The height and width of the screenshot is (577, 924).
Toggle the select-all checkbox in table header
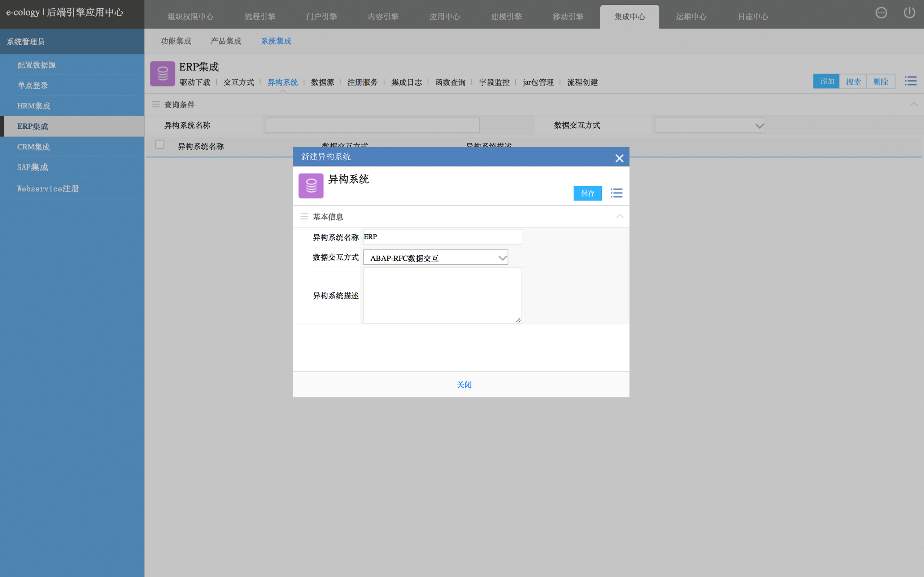pyautogui.click(x=160, y=145)
